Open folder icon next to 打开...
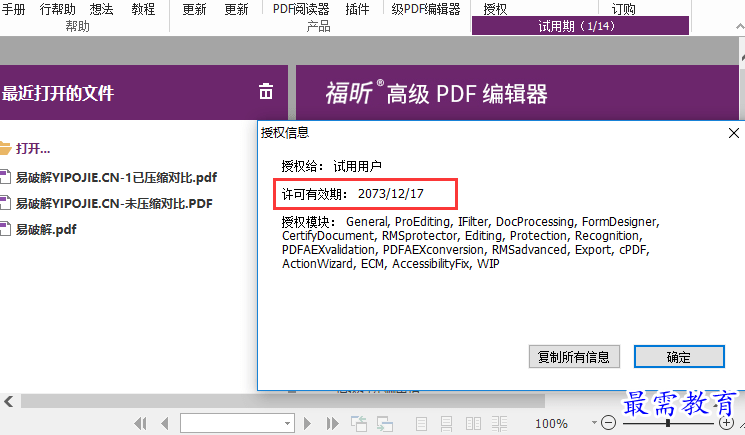The image size is (745, 435). (x=5, y=149)
